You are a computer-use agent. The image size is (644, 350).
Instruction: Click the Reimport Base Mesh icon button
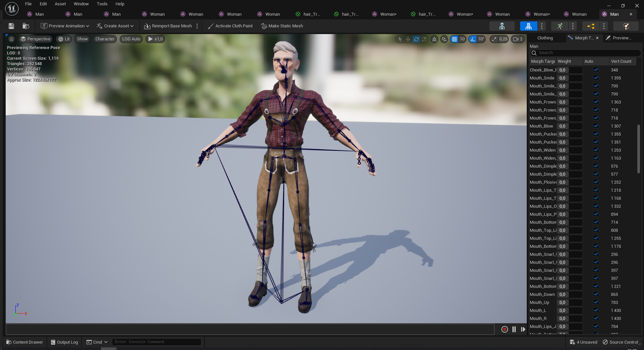point(168,26)
